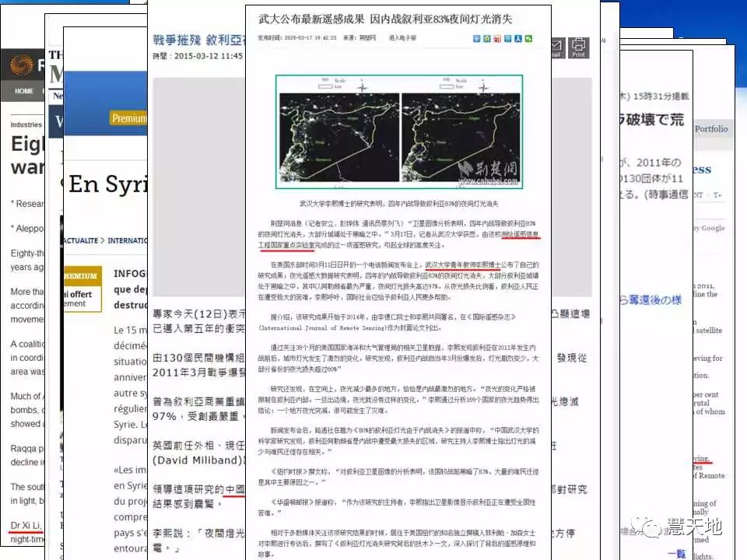Click the yellow QZone star share icon
747x560 pixels.
click(487, 39)
